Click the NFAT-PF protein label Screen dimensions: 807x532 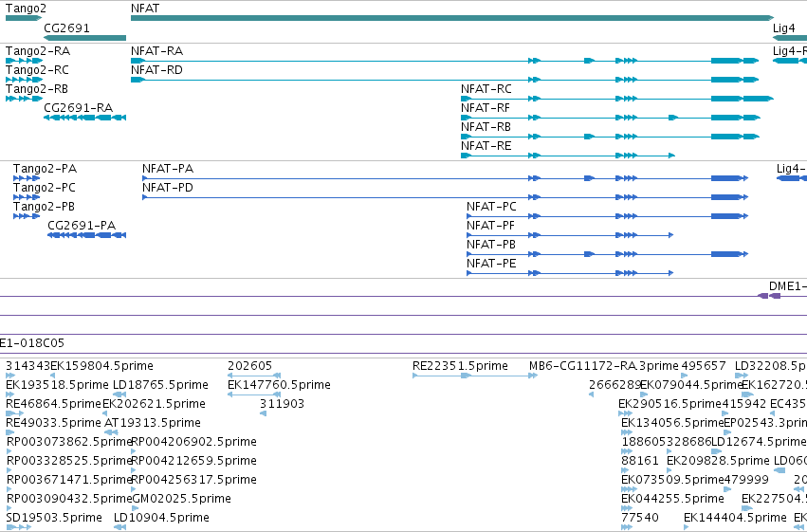tap(490, 226)
